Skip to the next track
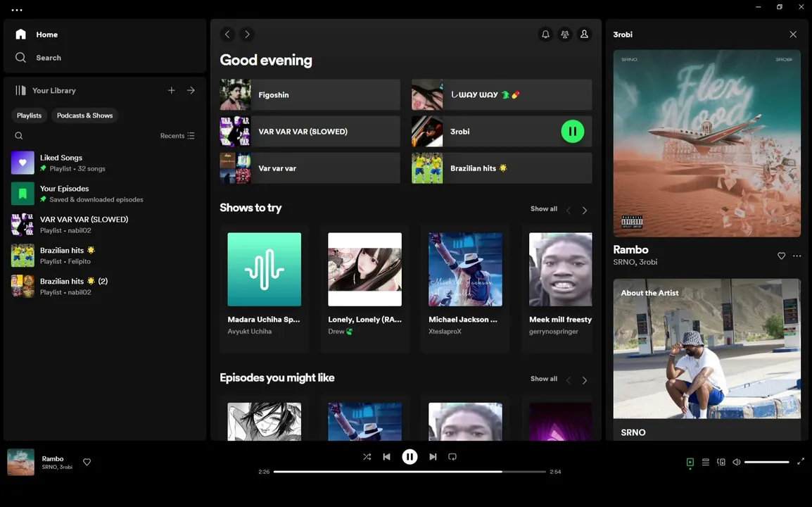This screenshot has height=507, width=812. (433, 457)
